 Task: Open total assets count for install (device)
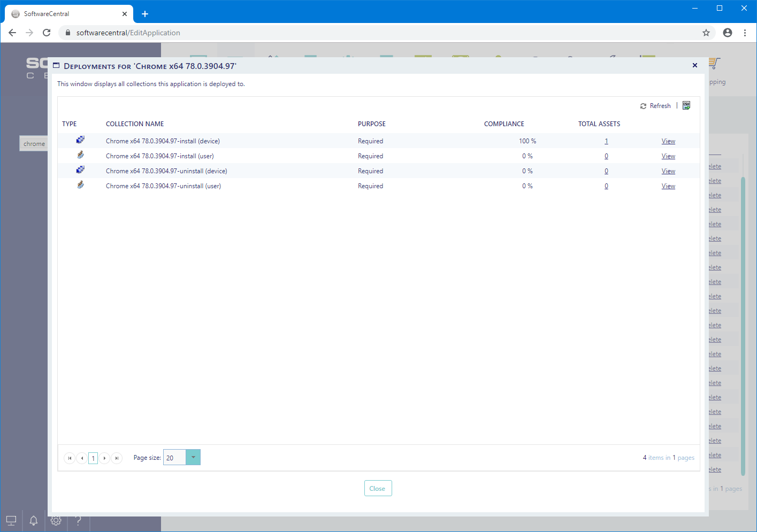click(606, 141)
